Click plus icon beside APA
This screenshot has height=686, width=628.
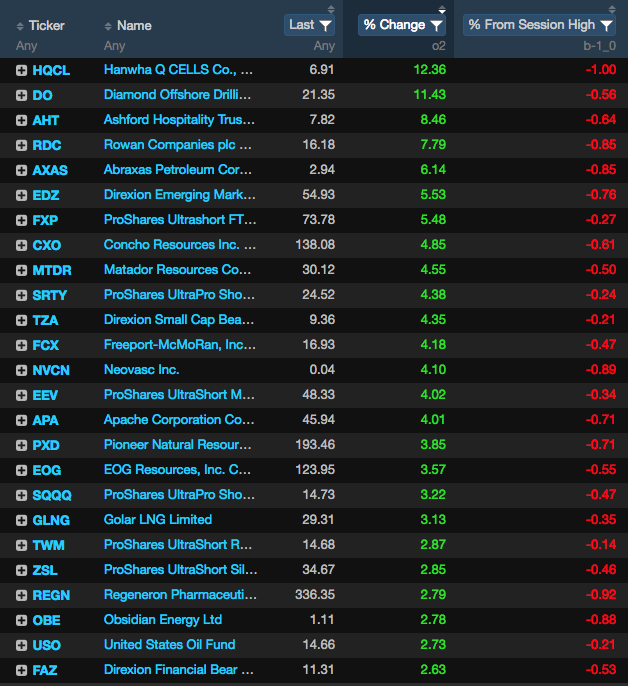21,420
